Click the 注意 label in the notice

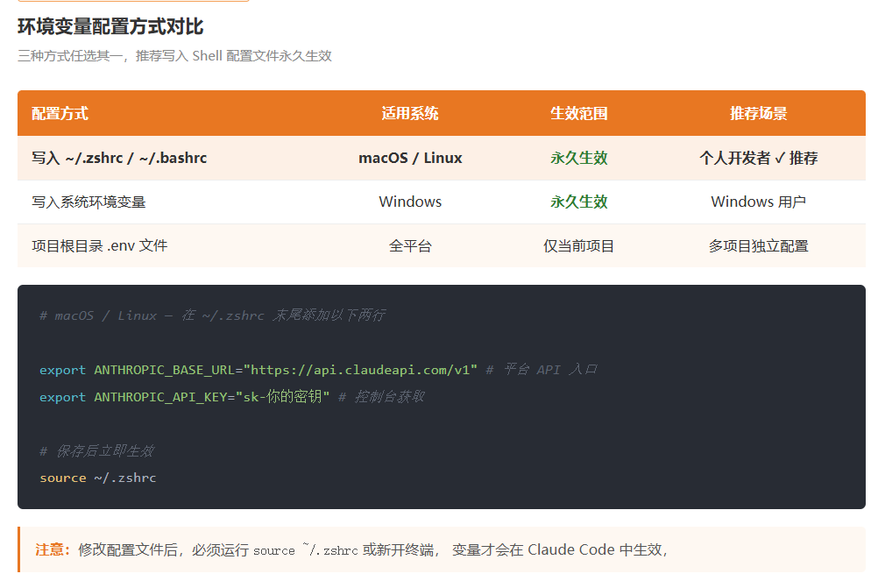53,550
